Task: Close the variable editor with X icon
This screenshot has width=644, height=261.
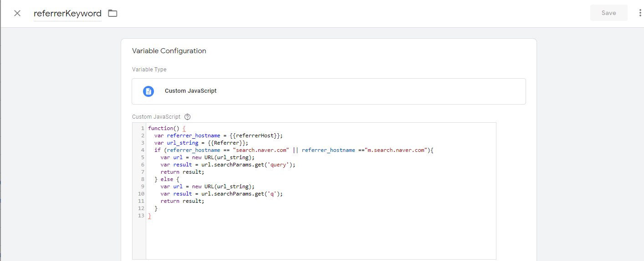Action: pyautogui.click(x=17, y=13)
